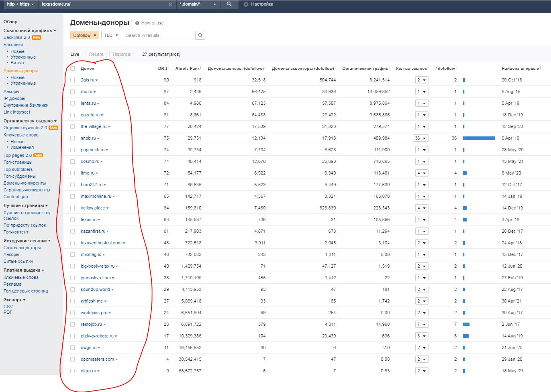
Task: Click the search magnifier icon in top bar
Action: coord(229,4)
